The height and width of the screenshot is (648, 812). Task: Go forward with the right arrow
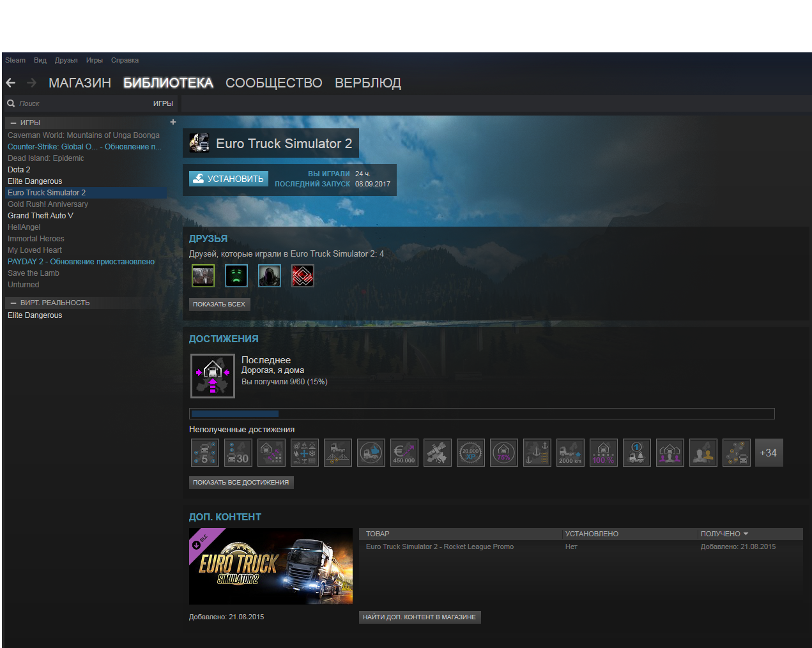tap(31, 83)
